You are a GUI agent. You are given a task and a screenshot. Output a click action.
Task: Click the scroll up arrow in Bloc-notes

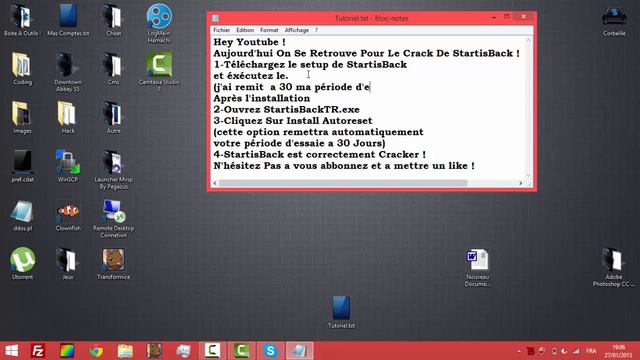point(529,40)
